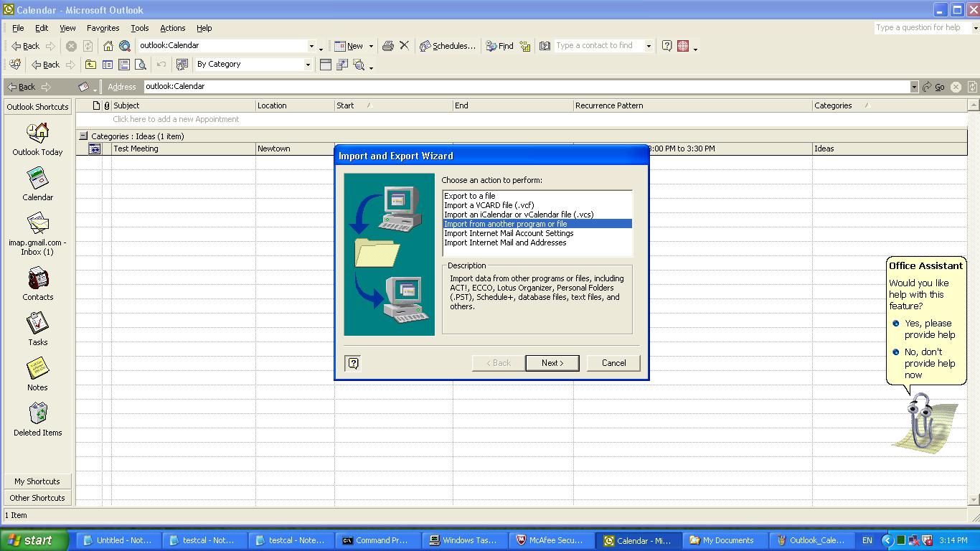
Task: Open the Actions menu
Action: (x=172, y=28)
